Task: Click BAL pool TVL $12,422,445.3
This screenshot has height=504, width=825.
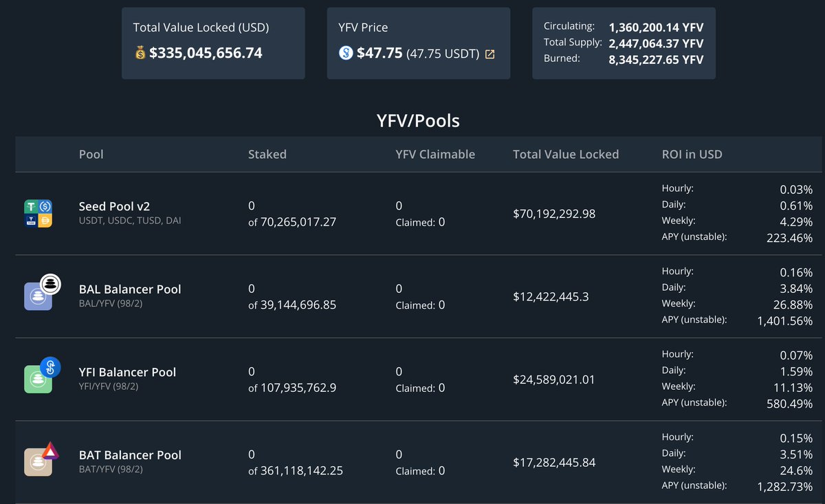Action: (x=551, y=297)
